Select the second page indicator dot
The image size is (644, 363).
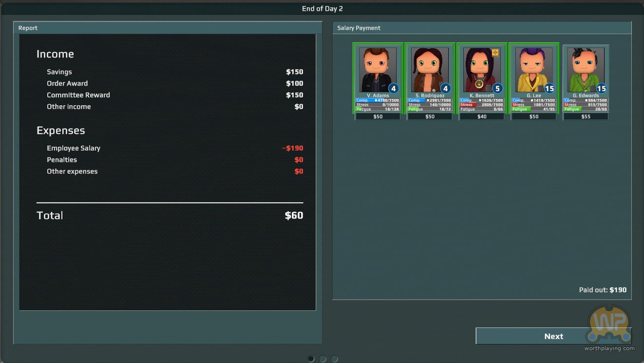(x=322, y=359)
